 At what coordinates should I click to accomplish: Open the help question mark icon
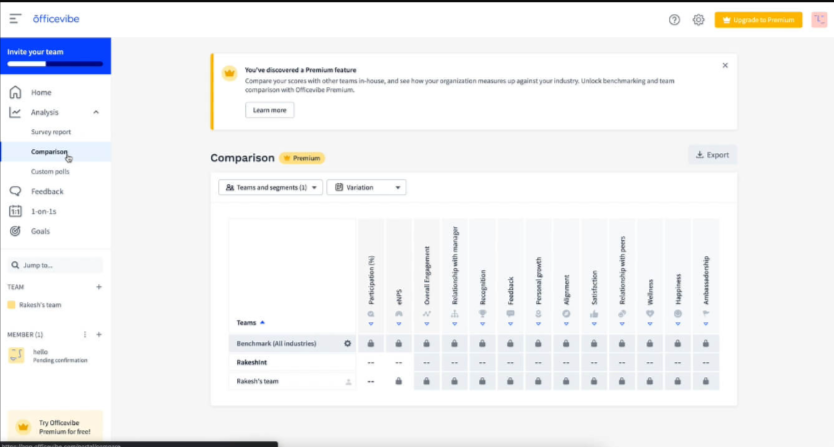tap(674, 20)
